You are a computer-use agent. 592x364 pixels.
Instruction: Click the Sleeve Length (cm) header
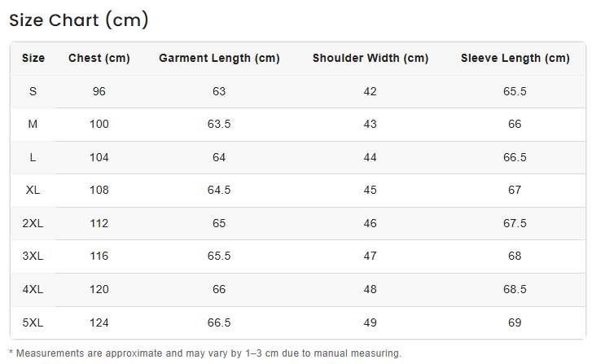pyautogui.click(x=515, y=59)
